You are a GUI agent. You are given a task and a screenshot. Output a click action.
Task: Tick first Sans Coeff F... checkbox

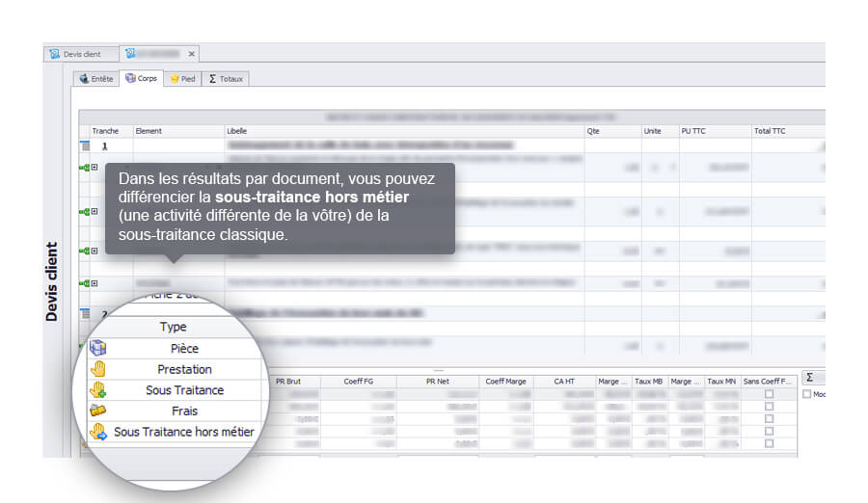pos(769,394)
